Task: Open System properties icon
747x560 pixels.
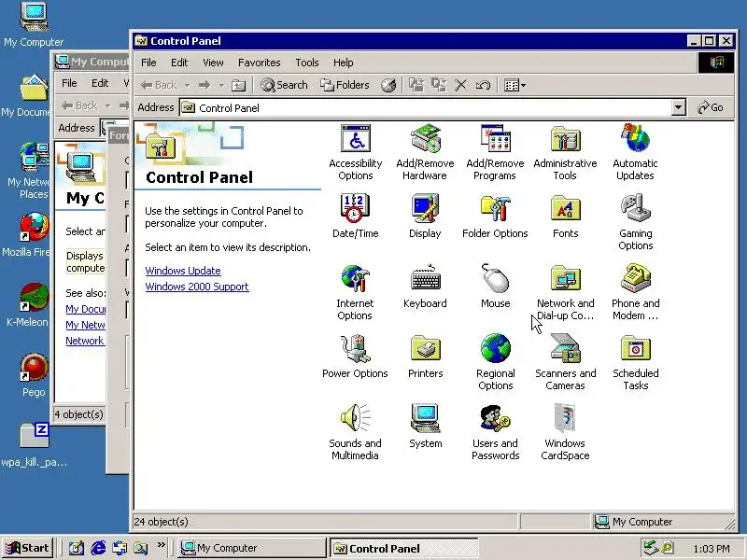Action: pos(426,426)
